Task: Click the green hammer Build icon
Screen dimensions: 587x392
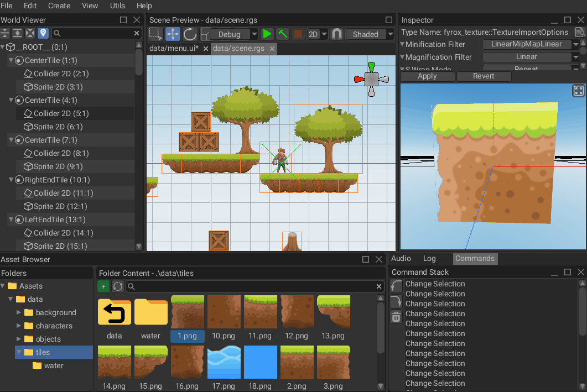Action: pos(283,34)
